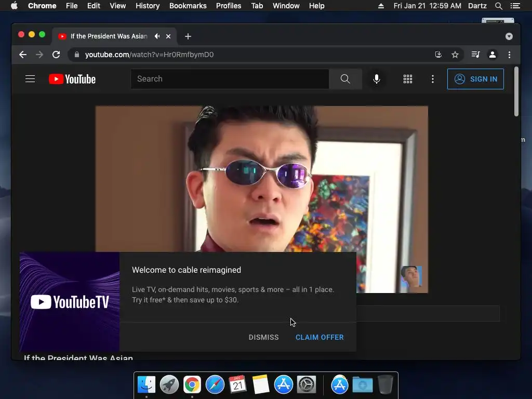532x399 pixels.
Task: Click the YouTubeTV promo image
Action: point(70,302)
